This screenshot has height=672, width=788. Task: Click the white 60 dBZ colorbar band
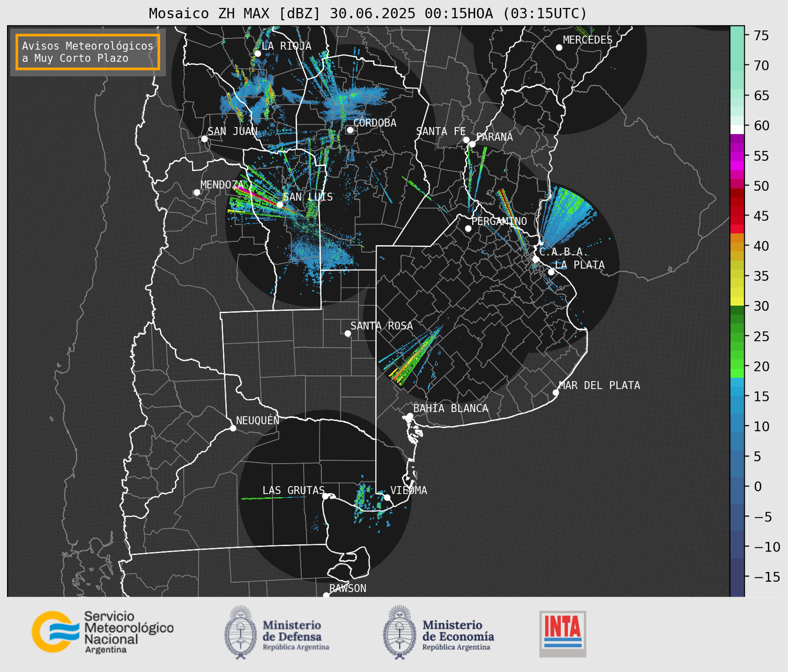(x=737, y=129)
